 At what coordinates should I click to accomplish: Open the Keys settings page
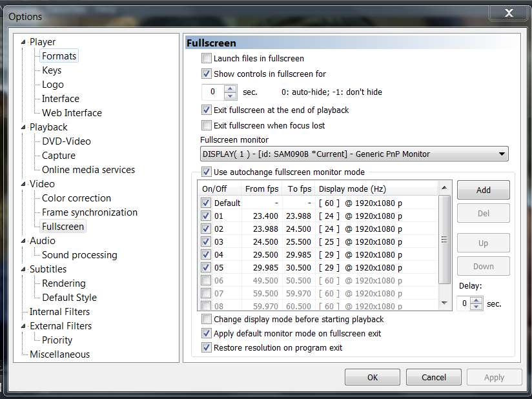coord(52,70)
